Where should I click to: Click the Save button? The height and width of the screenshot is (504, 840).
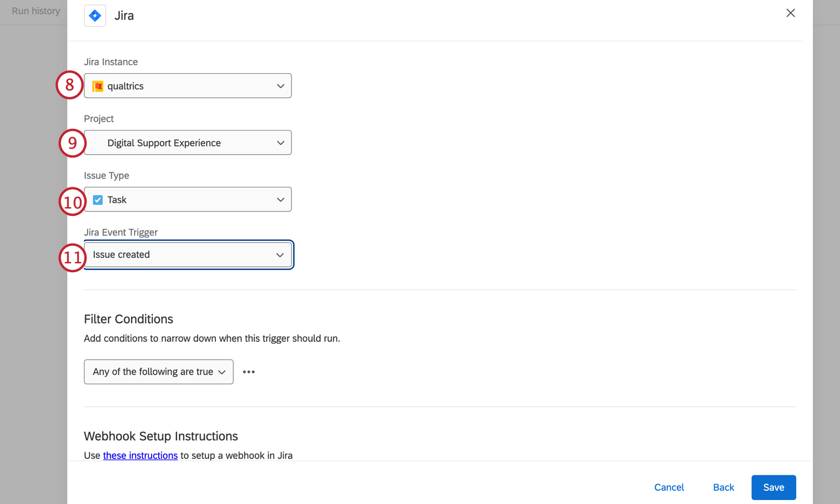773,487
